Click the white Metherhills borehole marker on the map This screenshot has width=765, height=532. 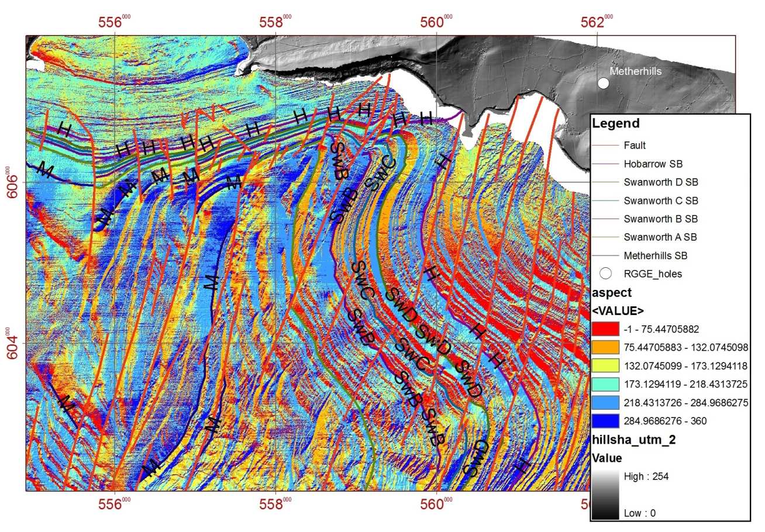[x=604, y=83]
